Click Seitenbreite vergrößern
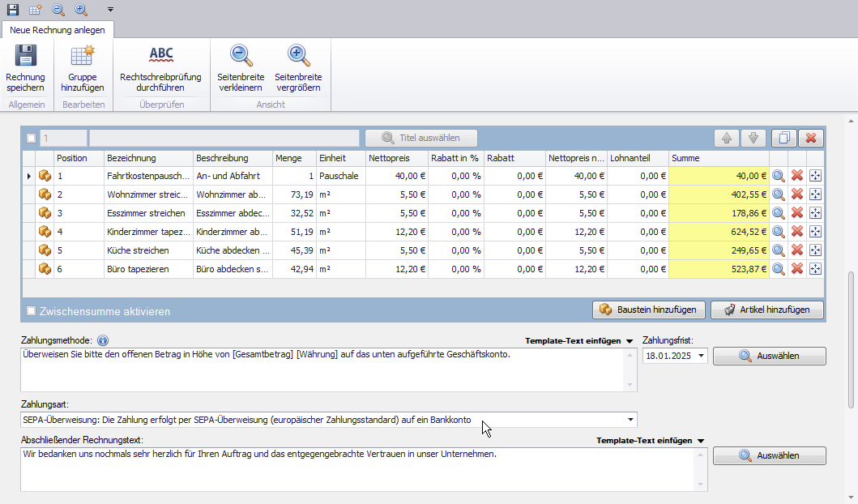 (298, 68)
